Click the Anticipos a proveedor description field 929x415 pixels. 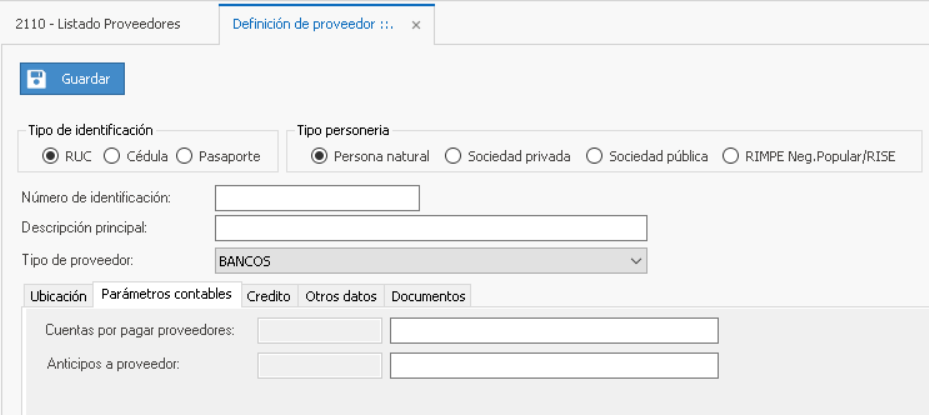(x=554, y=365)
